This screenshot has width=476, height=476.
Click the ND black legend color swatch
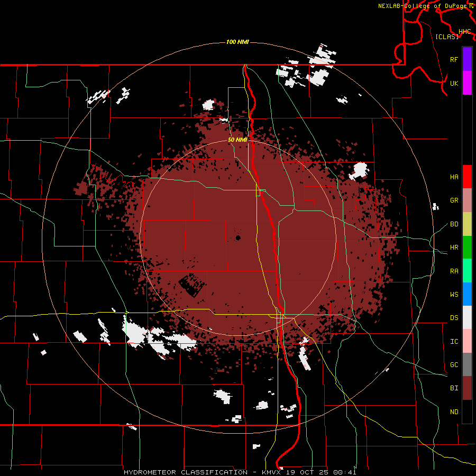(467, 411)
